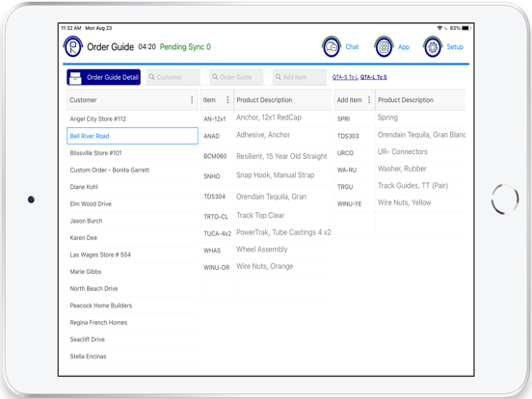This screenshot has width=532, height=399.
Task: Click the Order Guide Detail button
Action: click(103, 77)
